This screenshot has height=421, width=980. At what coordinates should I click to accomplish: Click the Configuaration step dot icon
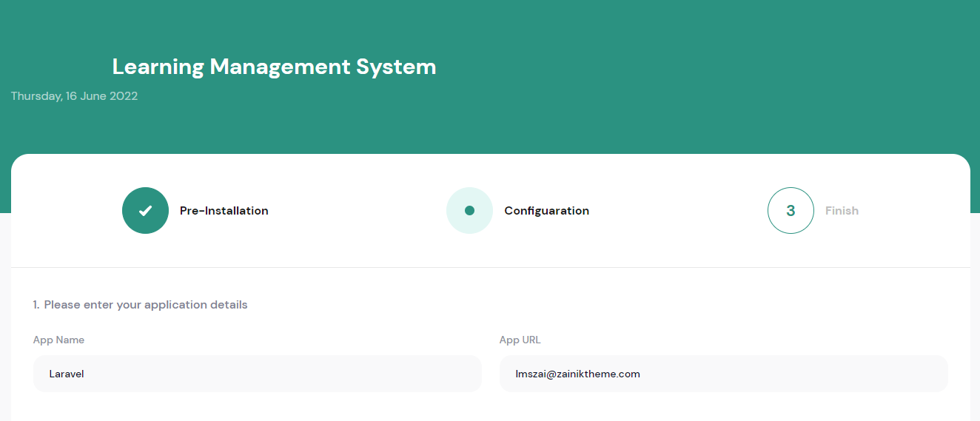pyautogui.click(x=469, y=211)
